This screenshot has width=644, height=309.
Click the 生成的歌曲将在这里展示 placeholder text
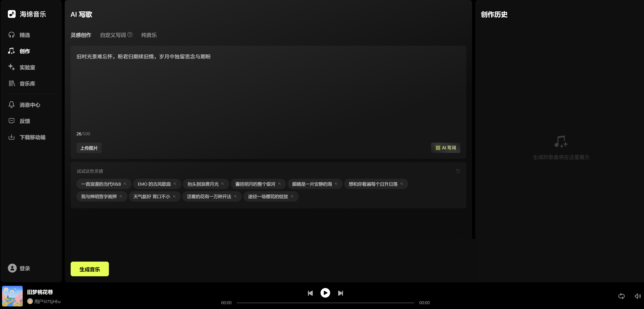[x=561, y=157]
